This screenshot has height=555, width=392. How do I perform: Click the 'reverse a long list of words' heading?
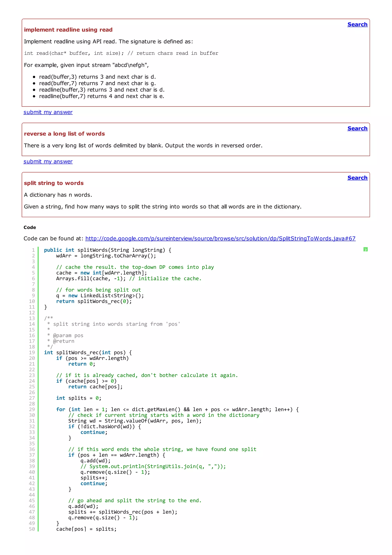tap(64, 134)
